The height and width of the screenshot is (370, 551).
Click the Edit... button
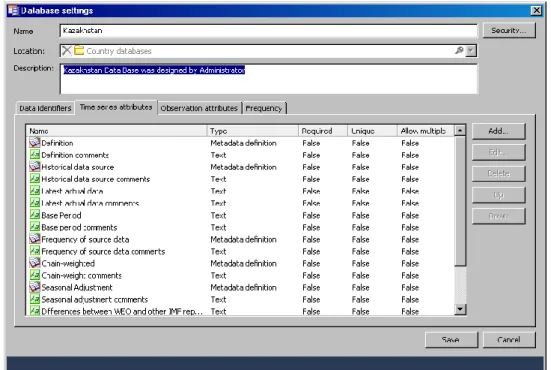point(499,152)
